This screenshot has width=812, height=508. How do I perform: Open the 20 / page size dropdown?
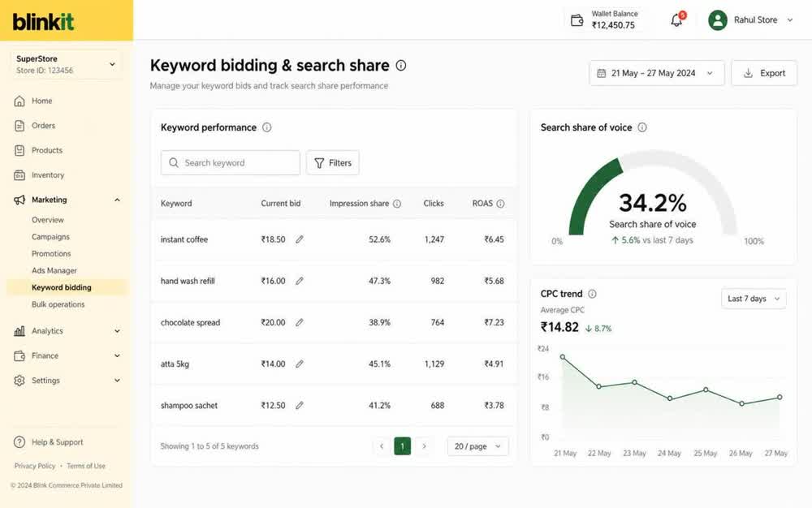point(477,446)
